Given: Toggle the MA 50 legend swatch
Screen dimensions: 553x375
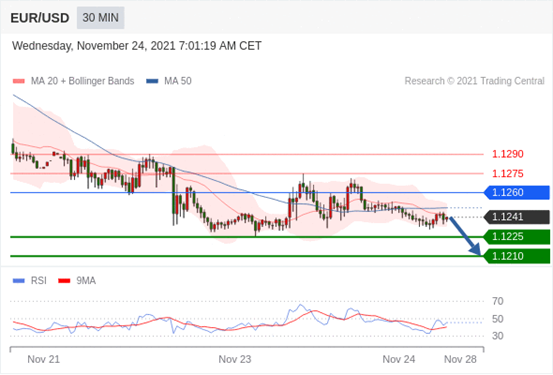Looking at the screenshot, I should (152, 81).
